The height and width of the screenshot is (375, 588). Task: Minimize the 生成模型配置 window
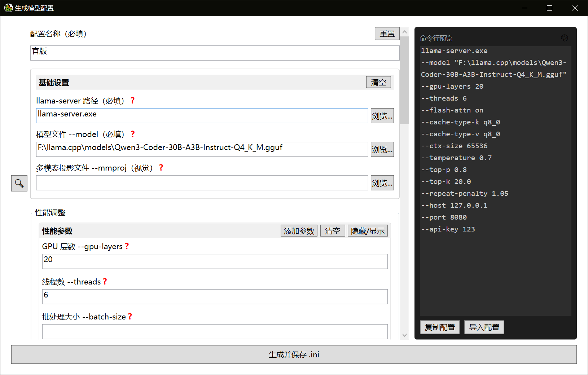pos(525,8)
